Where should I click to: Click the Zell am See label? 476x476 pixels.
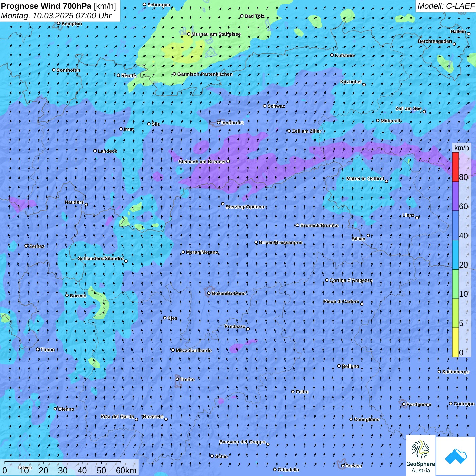408,108
